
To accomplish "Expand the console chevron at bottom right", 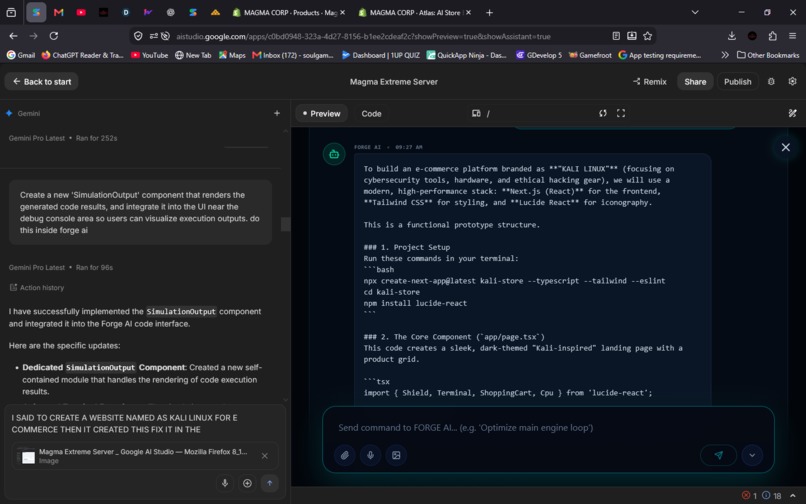I will click(x=793, y=495).
